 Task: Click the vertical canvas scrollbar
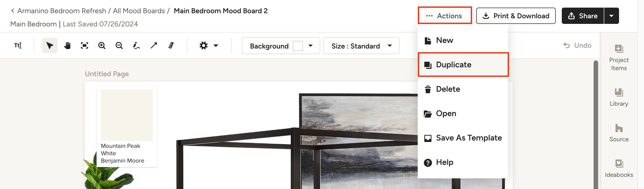tap(596, 124)
